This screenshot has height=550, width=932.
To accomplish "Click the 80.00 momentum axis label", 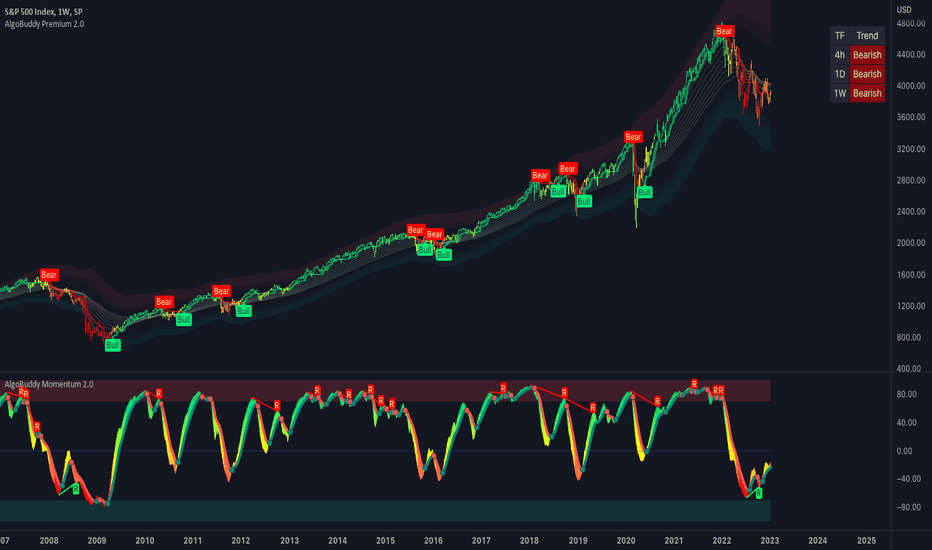I will [906, 394].
